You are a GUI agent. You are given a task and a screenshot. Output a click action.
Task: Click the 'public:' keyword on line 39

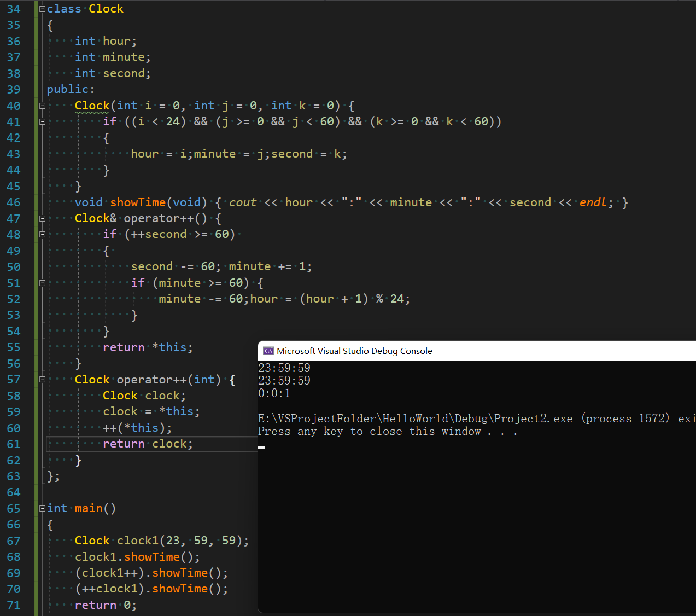pos(71,89)
